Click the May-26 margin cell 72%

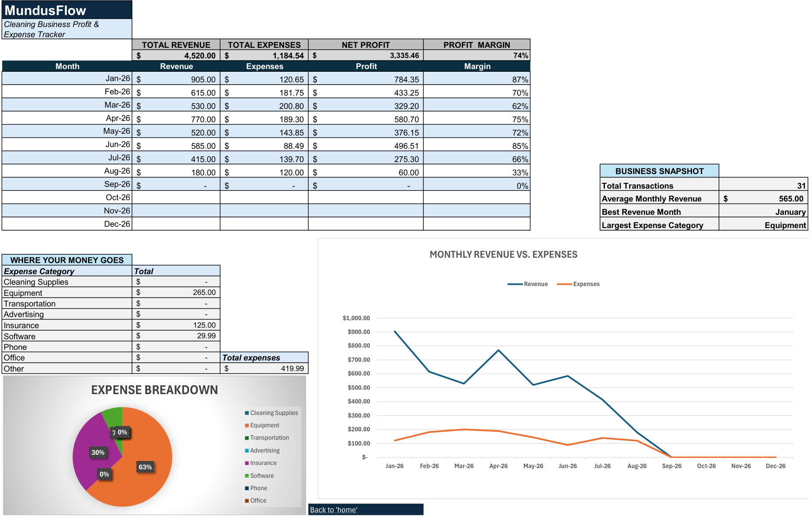(x=477, y=132)
